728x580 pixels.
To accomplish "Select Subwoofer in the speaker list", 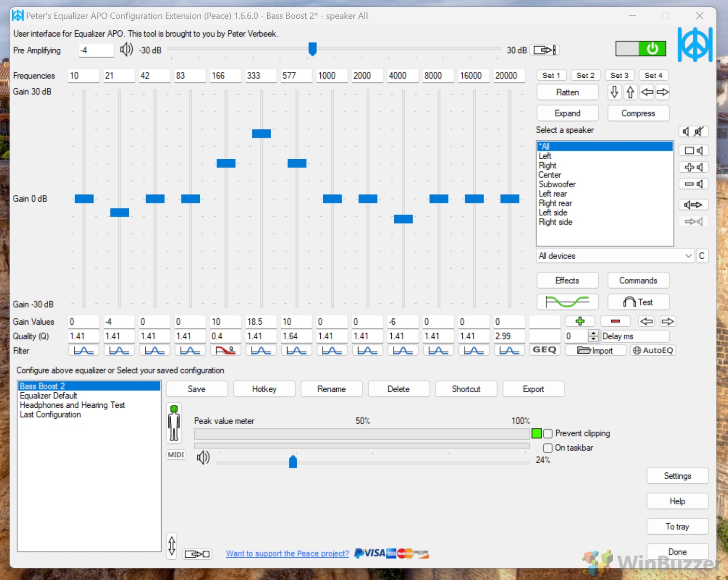I will pyautogui.click(x=557, y=184).
